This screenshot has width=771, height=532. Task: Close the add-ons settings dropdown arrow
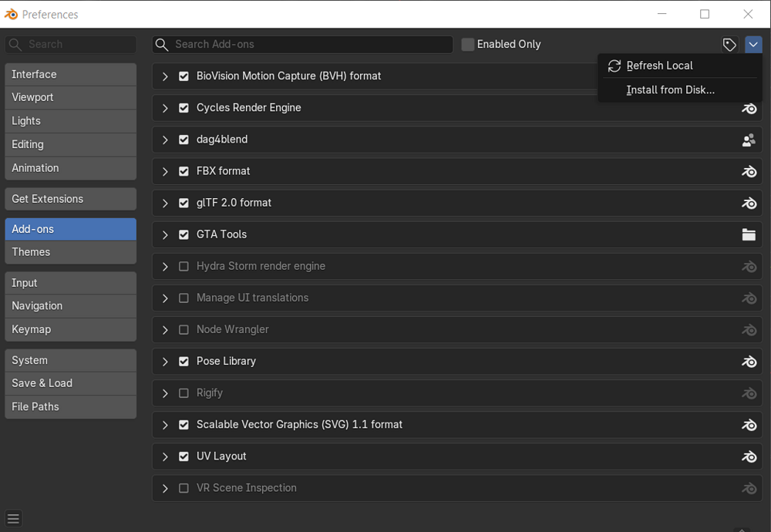click(x=752, y=44)
